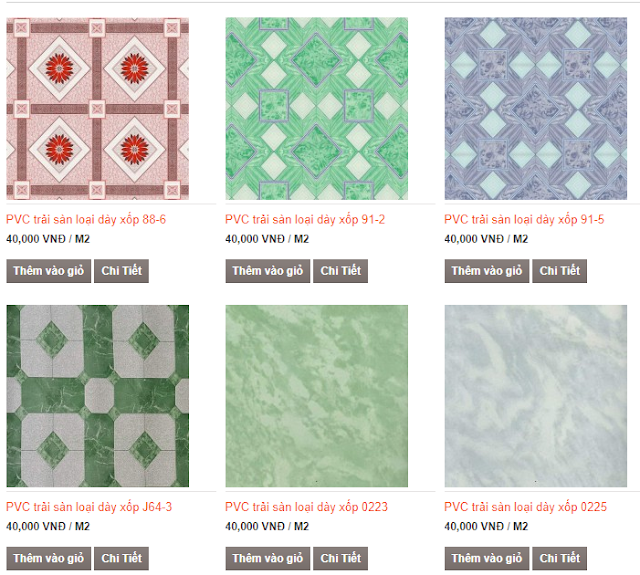The image size is (640, 575).
Task: Open product link PVC trải sàn 0225
Action: point(526,507)
